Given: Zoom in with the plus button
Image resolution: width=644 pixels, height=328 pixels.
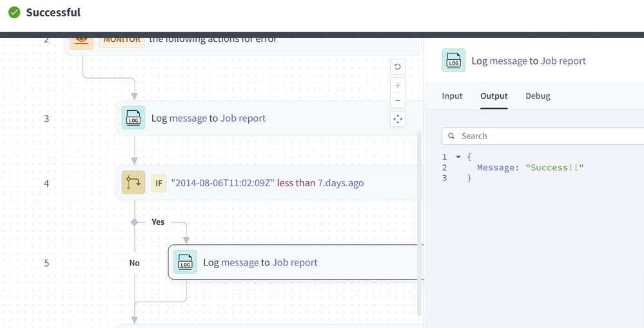Looking at the screenshot, I should point(398,86).
